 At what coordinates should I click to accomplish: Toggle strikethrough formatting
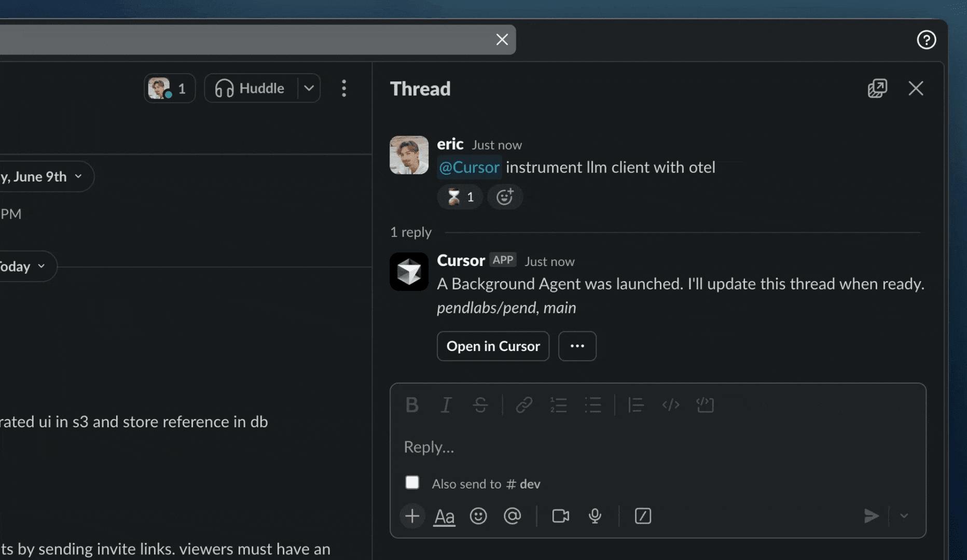[x=480, y=405]
